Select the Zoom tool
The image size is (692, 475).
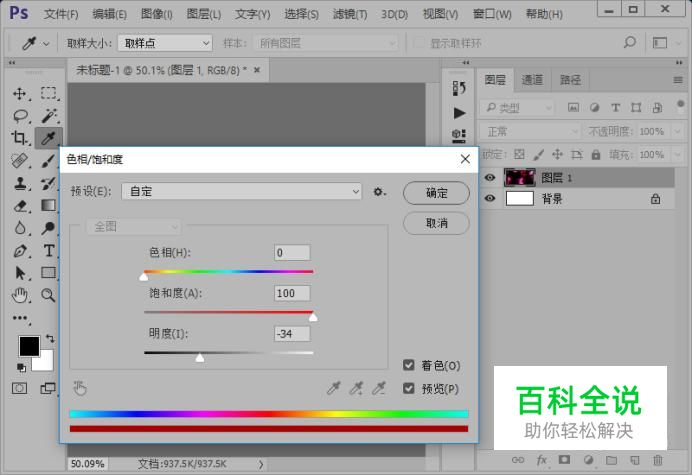click(48, 295)
